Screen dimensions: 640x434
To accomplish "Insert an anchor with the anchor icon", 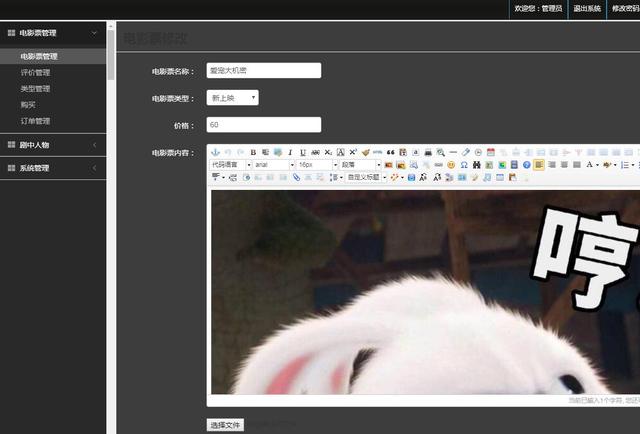I will [216, 152].
